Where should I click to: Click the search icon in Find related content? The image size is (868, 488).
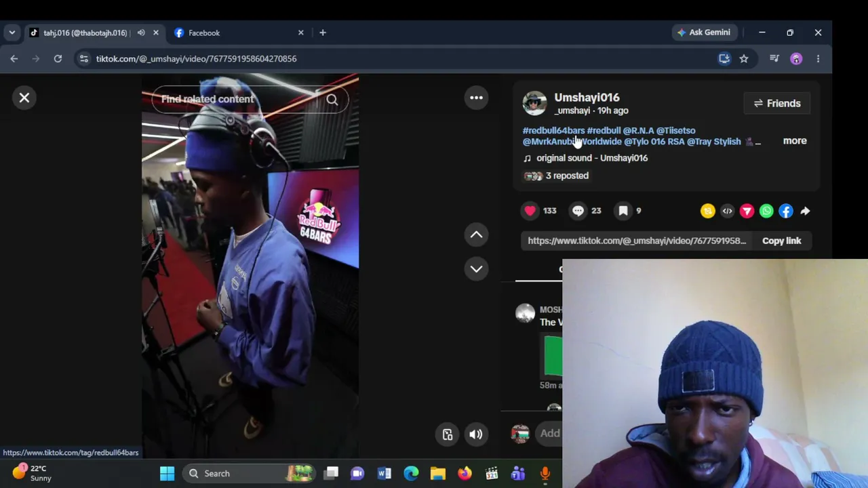point(332,100)
